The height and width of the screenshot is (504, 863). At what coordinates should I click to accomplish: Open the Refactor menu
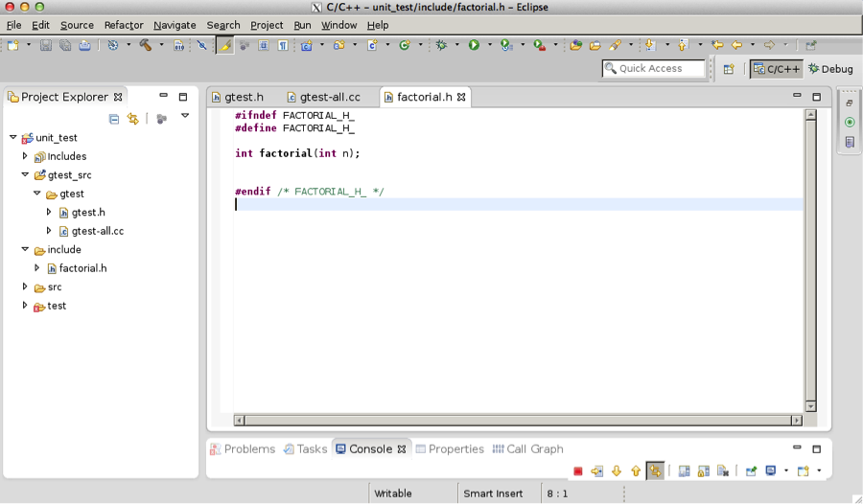(124, 25)
